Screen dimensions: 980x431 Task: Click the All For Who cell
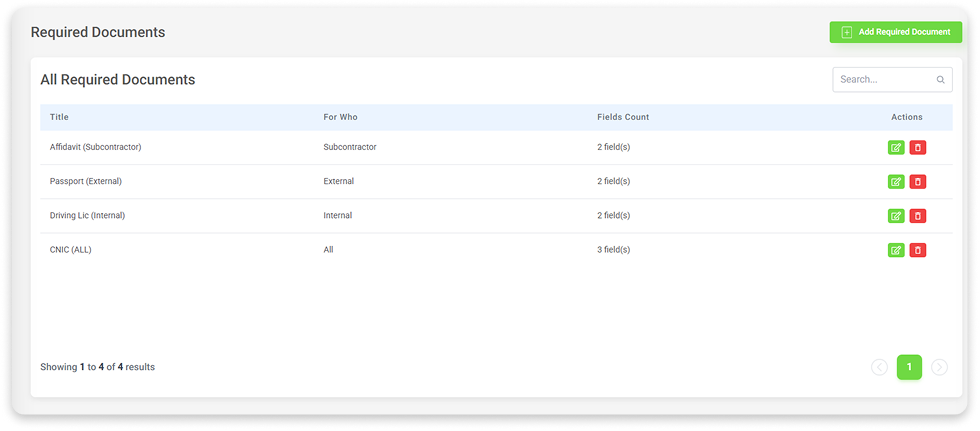click(328, 250)
